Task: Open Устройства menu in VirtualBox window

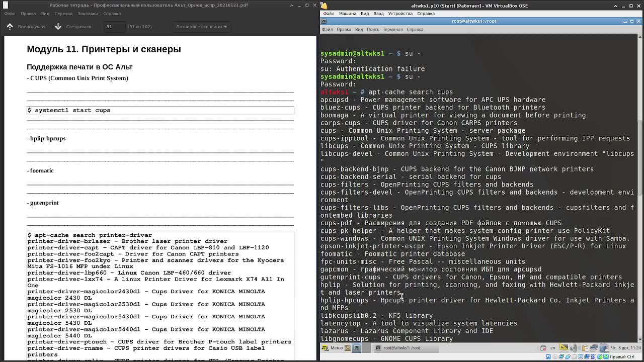Action: 400,14
